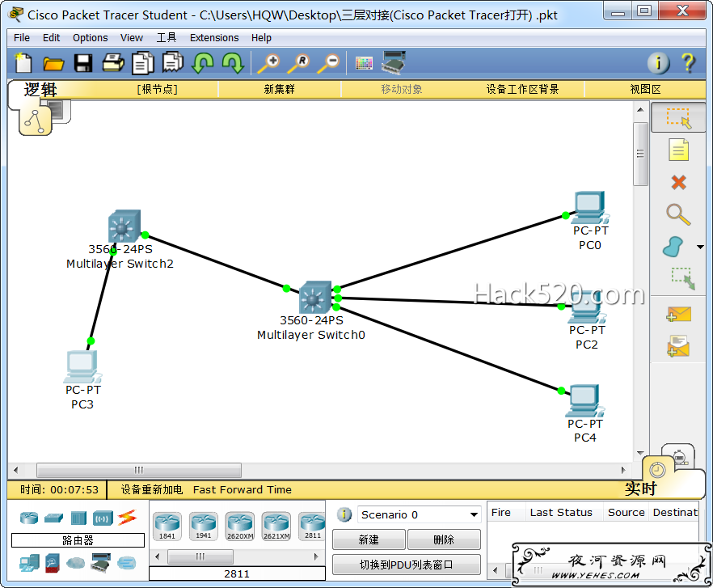Click the network information i icon
The width and height of the screenshot is (713, 588).
click(x=658, y=63)
